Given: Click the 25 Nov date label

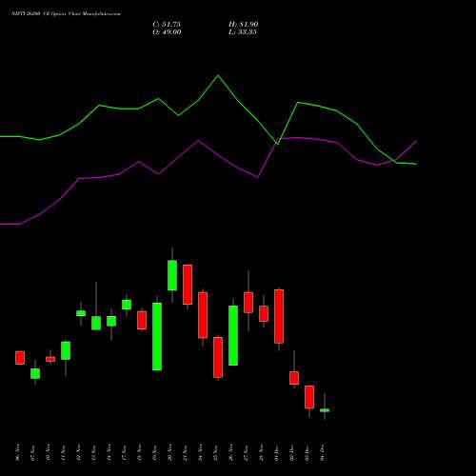Looking at the screenshot, I should (215, 452).
